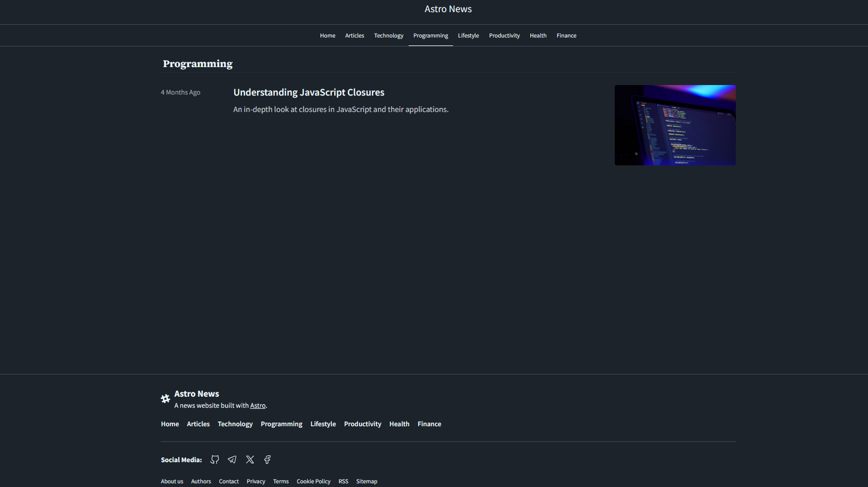The height and width of the screenshot is (487, 868).
Task: Select Articles in the top navigation
Action: 354,36
